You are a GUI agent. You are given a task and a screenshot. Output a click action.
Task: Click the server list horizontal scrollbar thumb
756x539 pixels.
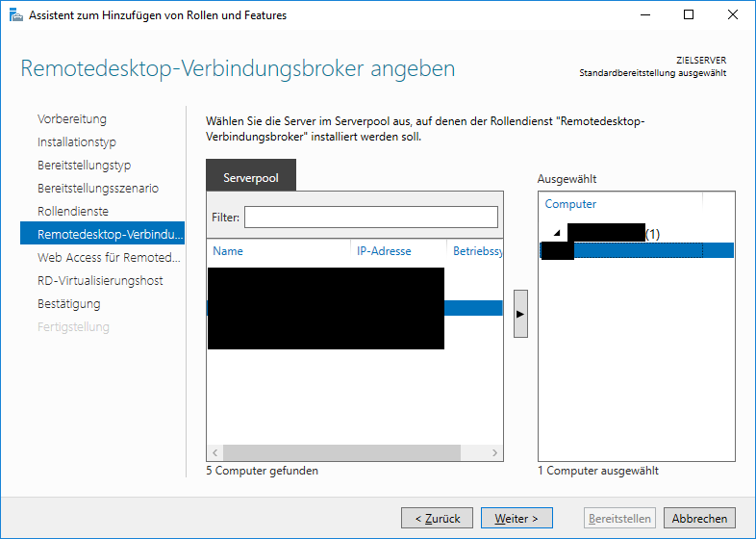[341, 452]
